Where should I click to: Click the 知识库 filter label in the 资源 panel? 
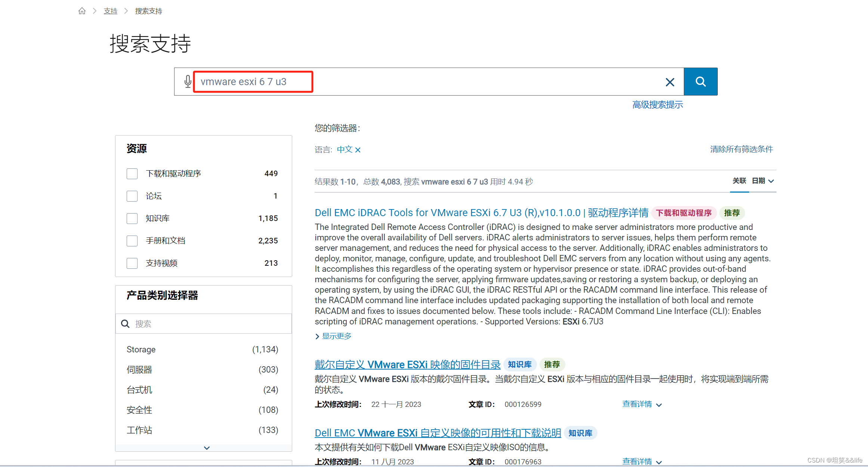tap(158, 218)
